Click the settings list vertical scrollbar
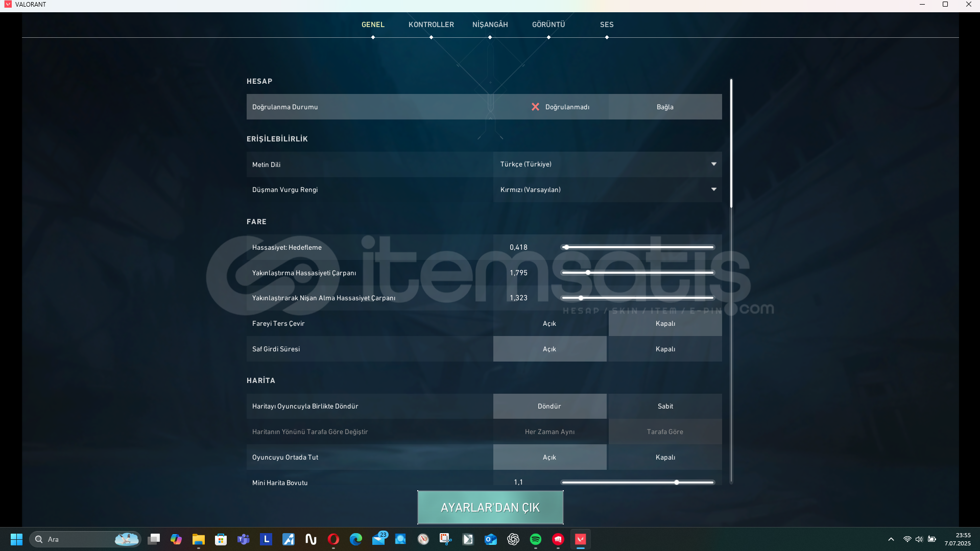This screenshot has width=980, height=551. click(x=731, y=143)
